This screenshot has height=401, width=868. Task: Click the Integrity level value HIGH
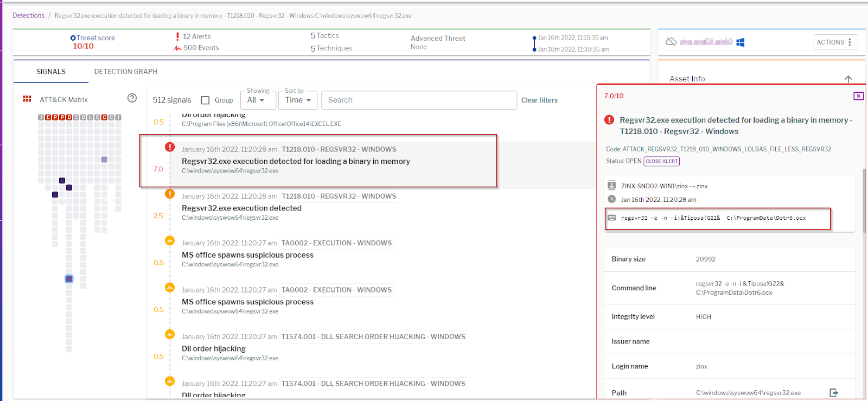point(704,317)
